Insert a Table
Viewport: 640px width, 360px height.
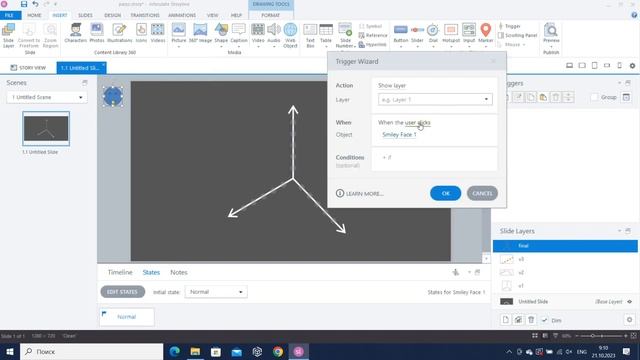pyautogui.click(x=326, y=34)
